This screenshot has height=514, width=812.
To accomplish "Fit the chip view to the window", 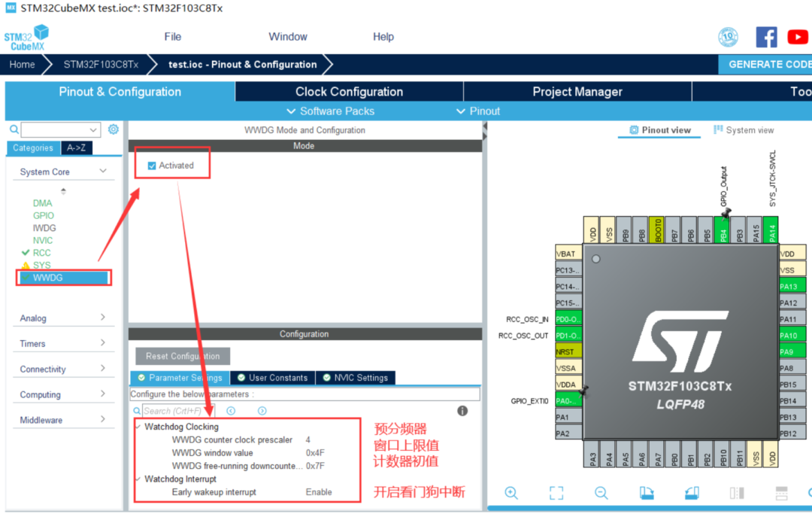I will [556, 493].
